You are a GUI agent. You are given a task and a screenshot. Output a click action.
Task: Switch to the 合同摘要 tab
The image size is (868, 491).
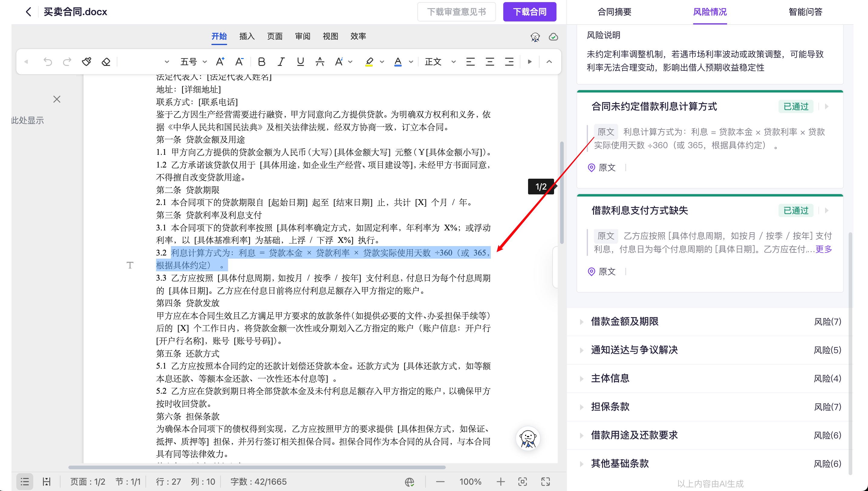[x=614, y=12]
